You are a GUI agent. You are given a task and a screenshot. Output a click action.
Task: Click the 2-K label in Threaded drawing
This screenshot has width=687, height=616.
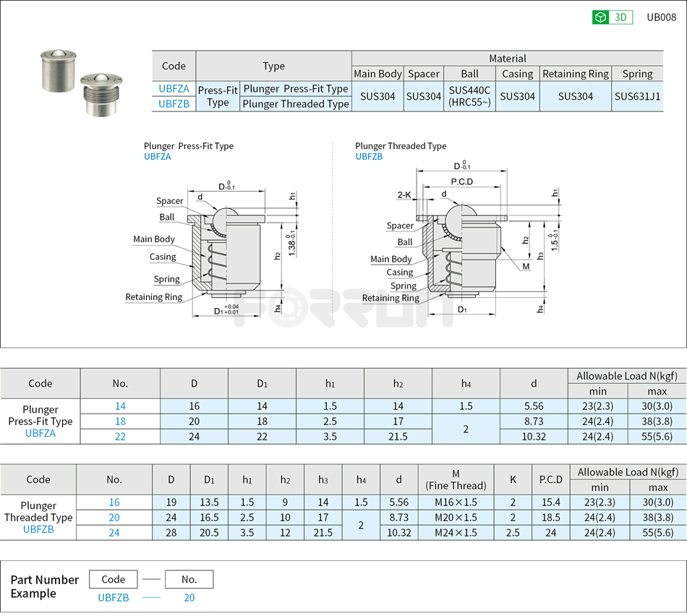coord(404,195)
